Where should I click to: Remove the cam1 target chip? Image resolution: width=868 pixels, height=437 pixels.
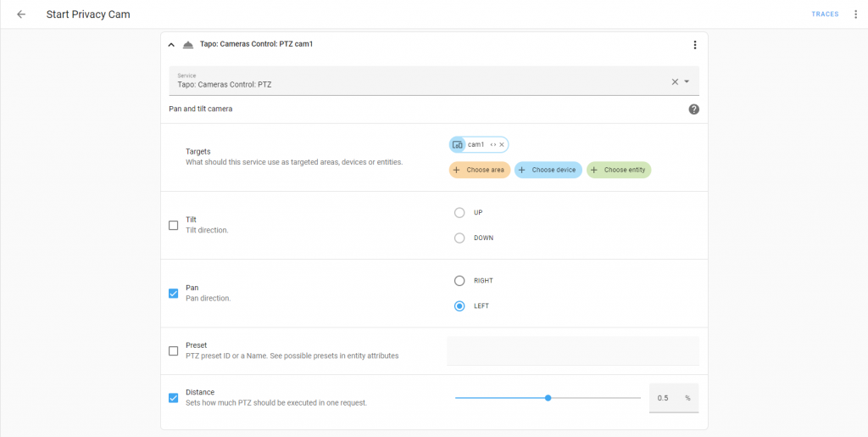(x=502, y=145)
